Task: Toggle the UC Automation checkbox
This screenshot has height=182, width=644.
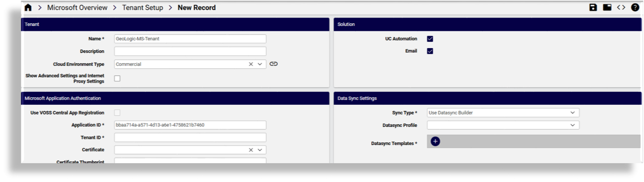Action: tap(430, 39)
